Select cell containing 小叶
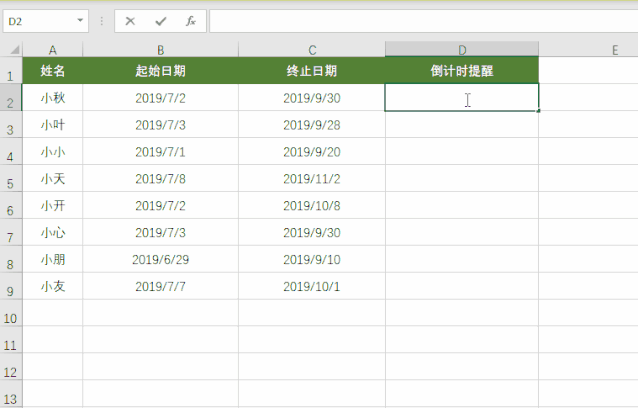 tap(52, 124)
